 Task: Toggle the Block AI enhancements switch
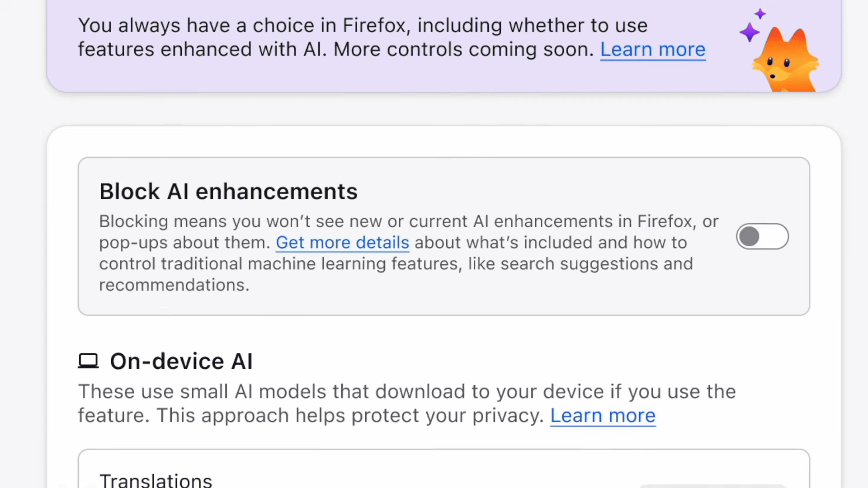pos(762,236)
